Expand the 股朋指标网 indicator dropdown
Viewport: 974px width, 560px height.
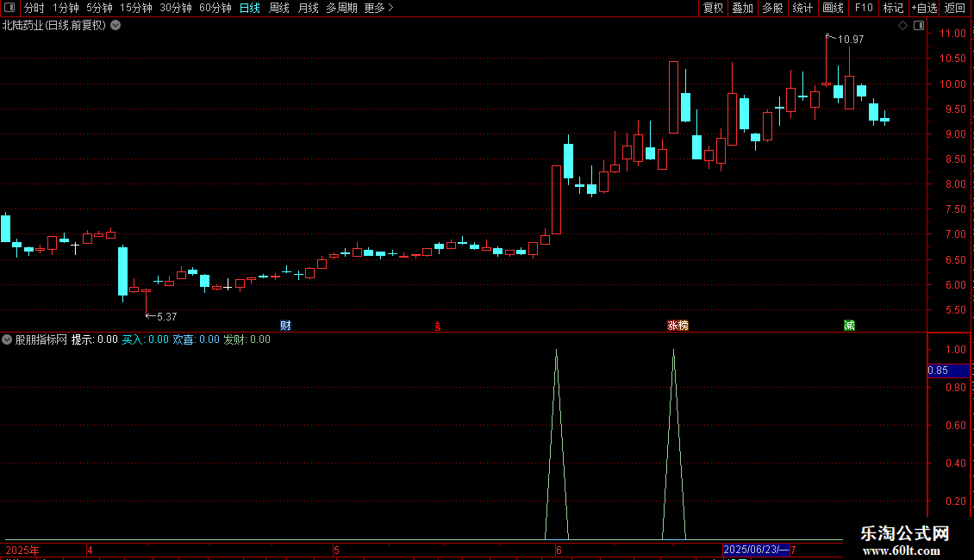[x=7, y=339]
